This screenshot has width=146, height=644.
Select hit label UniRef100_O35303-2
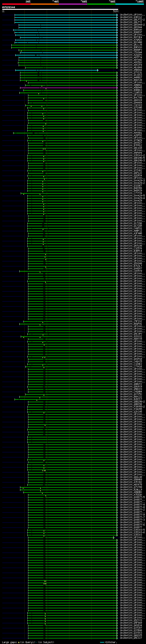(x=132, y=156)
